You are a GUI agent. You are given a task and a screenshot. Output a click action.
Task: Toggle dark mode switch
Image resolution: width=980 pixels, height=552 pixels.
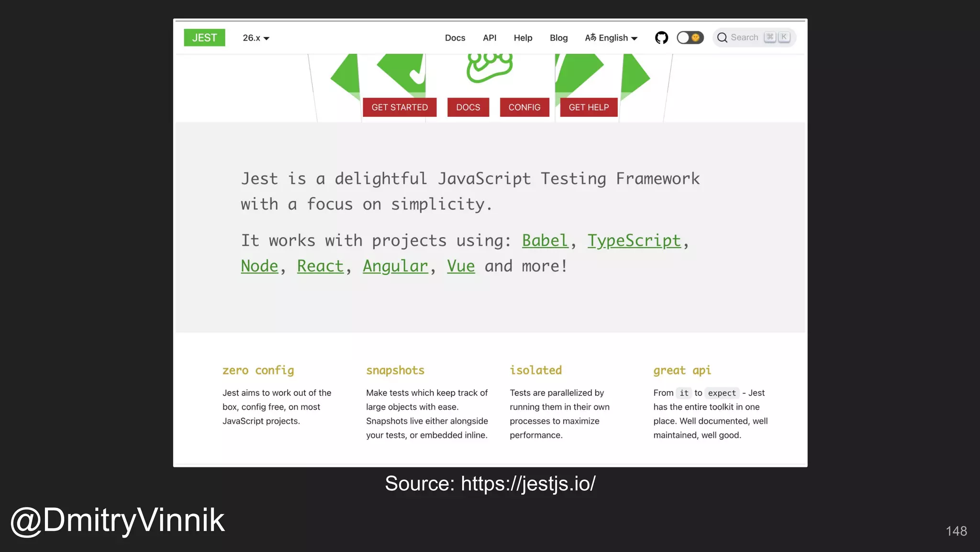(690, 38)
